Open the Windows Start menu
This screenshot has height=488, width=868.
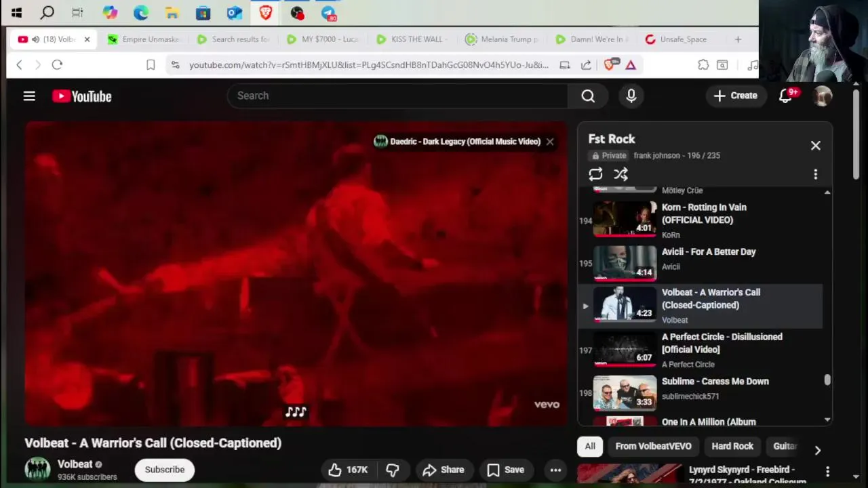click(16, 12)
